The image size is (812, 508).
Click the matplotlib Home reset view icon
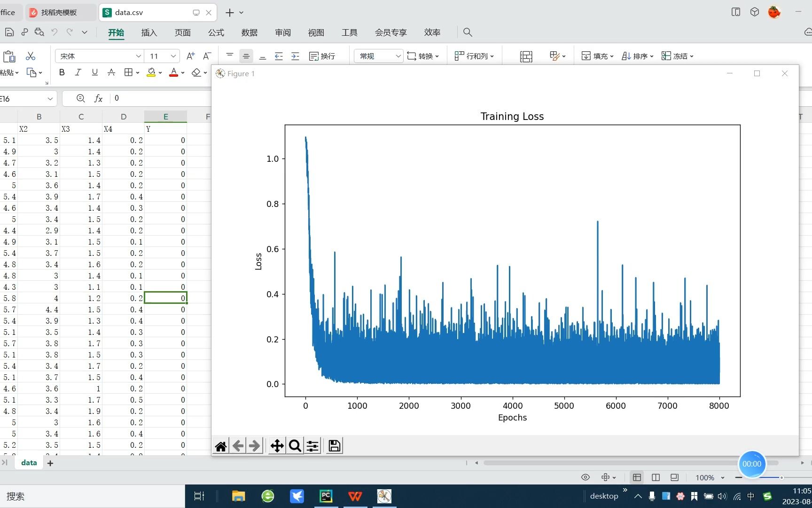[221, 446]
